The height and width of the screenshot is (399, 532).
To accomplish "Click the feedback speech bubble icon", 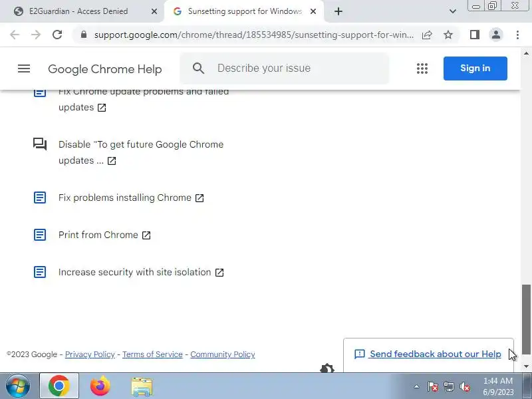I will coord(359,354).
